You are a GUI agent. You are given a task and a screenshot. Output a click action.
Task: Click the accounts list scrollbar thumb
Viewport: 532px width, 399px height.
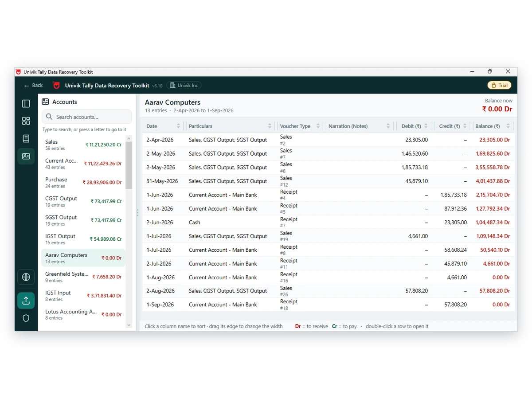[129, 165]
